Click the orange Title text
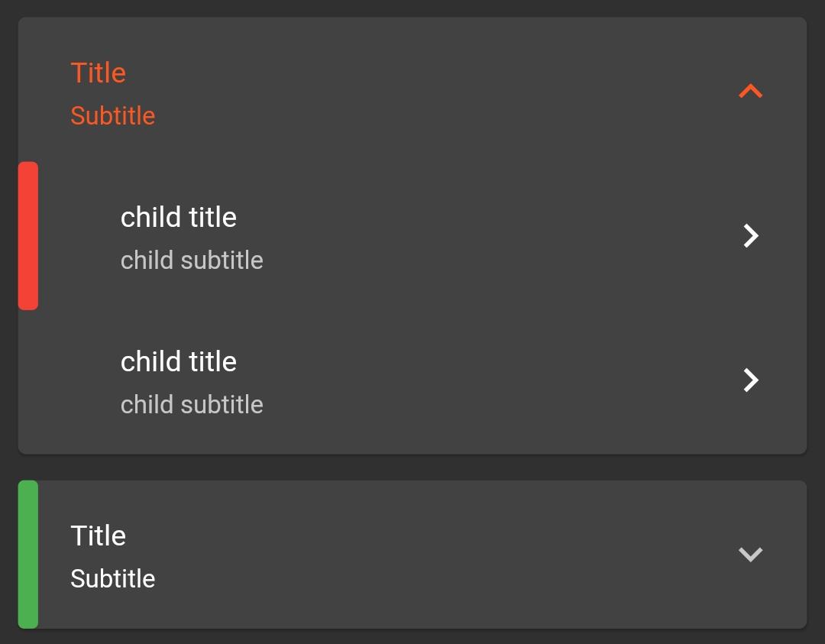 98,73
